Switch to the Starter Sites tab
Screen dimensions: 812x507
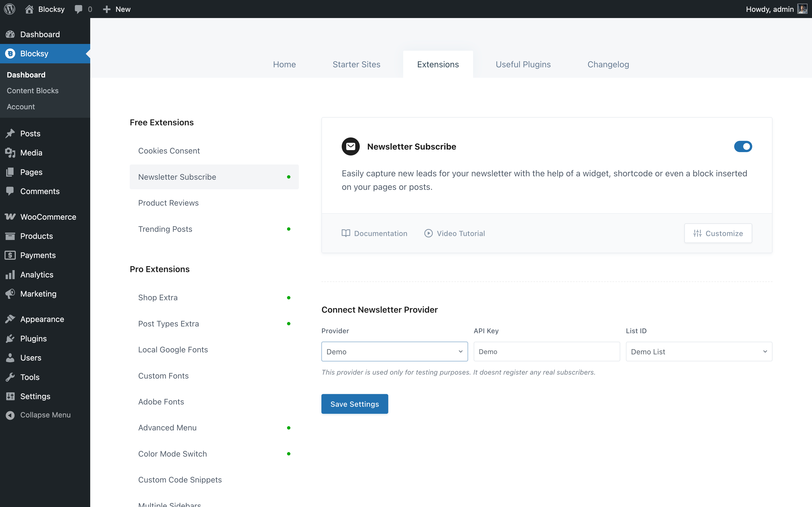click(356, 65)
